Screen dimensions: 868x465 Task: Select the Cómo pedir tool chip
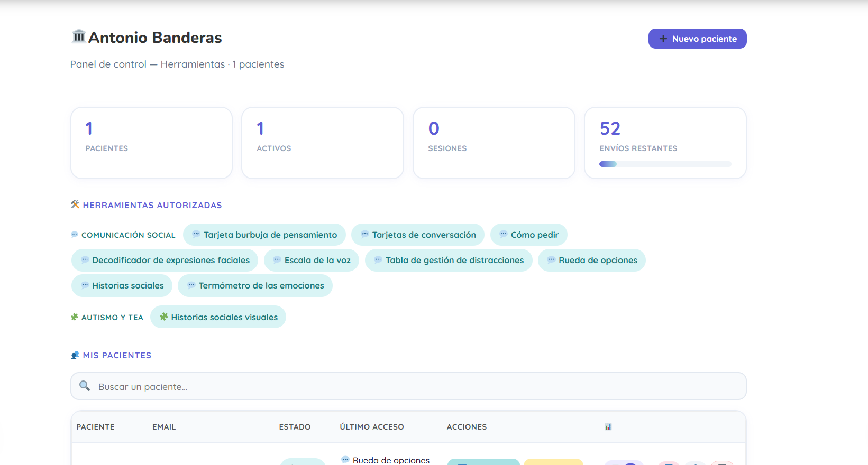(529, 235)
